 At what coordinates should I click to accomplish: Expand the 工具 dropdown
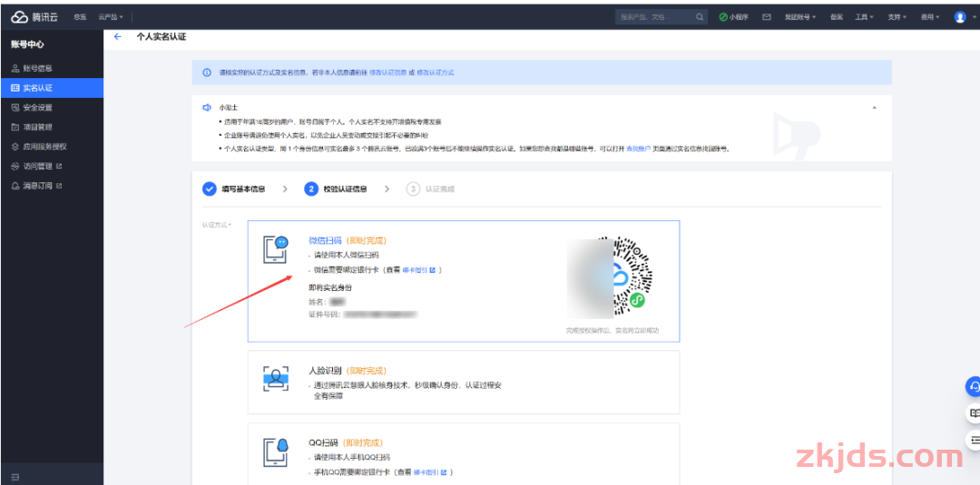[865, 17]
